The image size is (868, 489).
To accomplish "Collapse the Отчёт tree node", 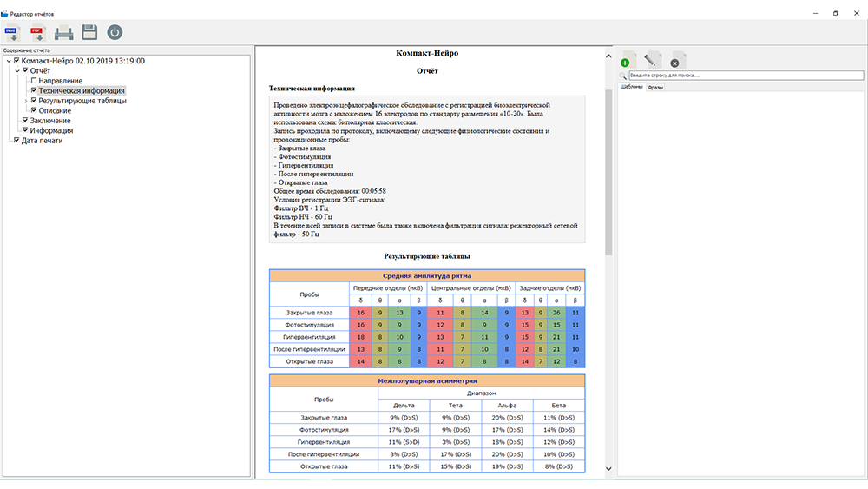I will point(16,71).
